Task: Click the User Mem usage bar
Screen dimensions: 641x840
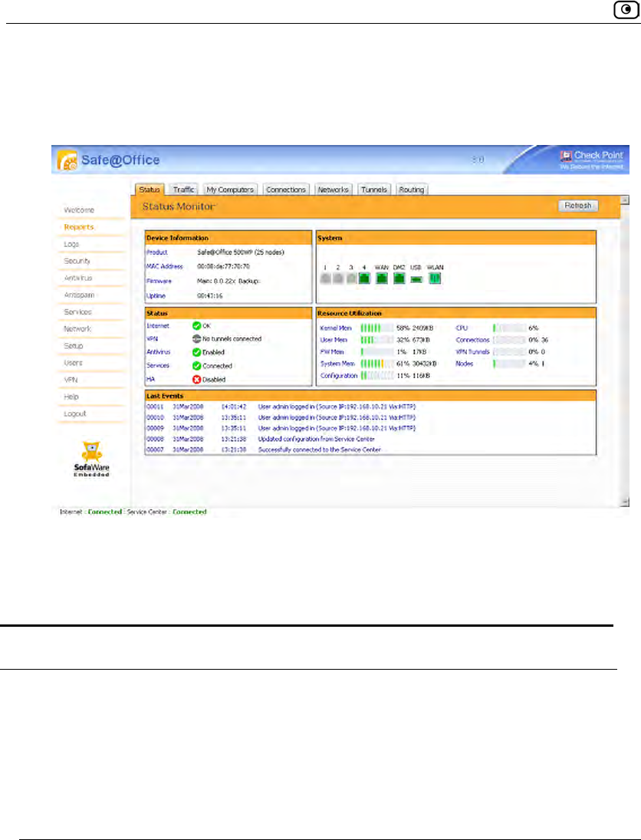Action: (x=377, y=340)
